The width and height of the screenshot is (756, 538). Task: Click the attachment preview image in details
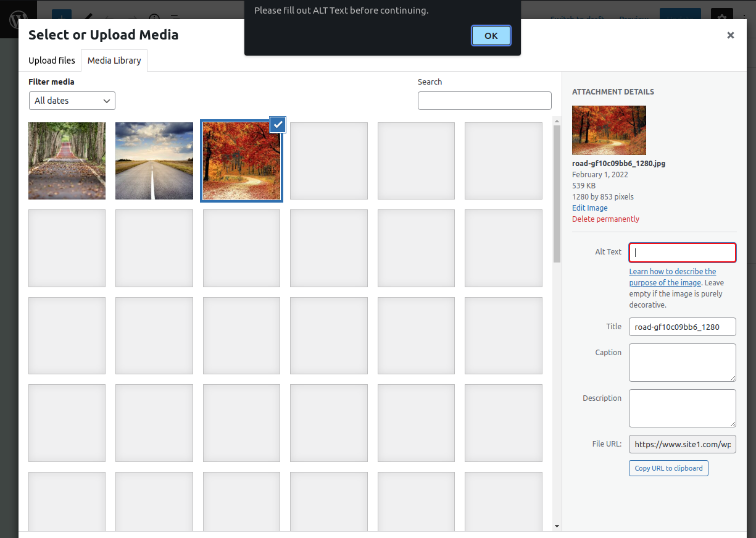pyautogui.click(x=609, y=130)
